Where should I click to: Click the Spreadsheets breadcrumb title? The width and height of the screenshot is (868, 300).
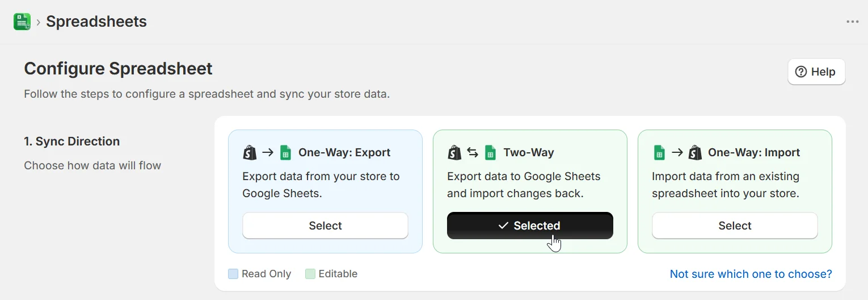point(96,22)
